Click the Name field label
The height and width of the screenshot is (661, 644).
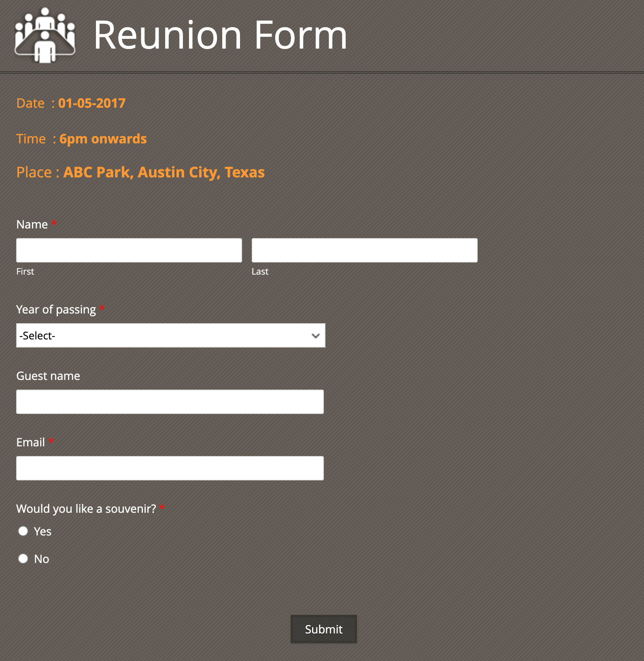[x=32, y=224]
